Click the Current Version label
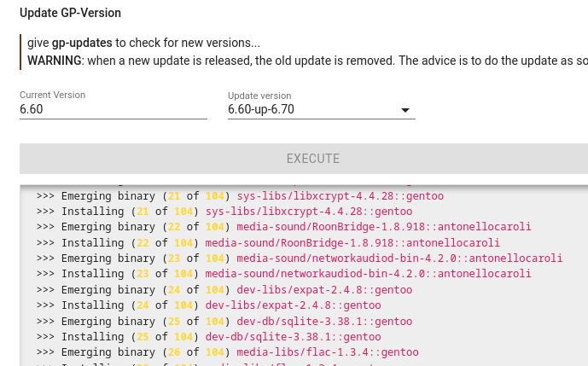This screenshot has width=588, height=366. click(53, 95)
